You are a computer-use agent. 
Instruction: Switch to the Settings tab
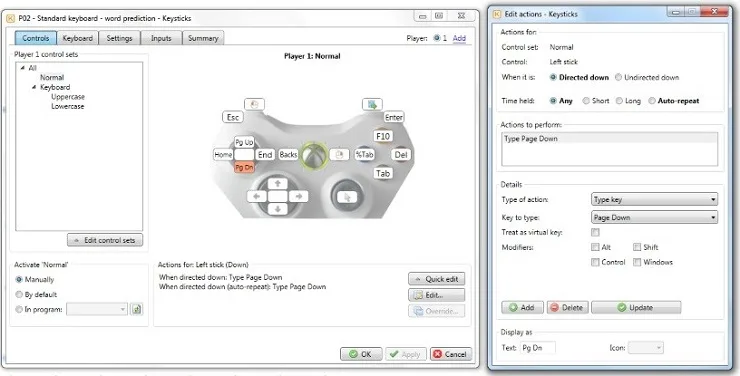(119, 38)
